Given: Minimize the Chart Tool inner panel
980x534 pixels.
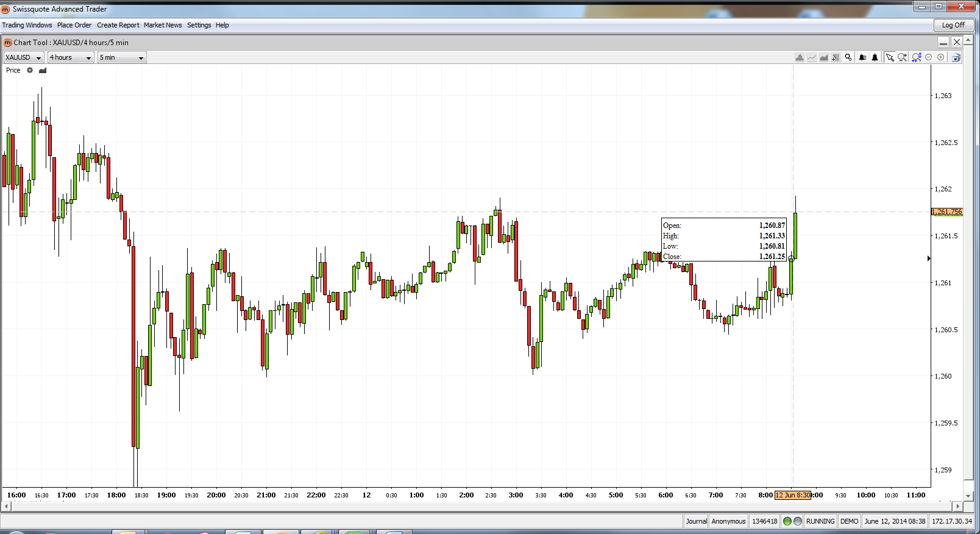Looking at the screenshot, I should (x=943, y=42).
